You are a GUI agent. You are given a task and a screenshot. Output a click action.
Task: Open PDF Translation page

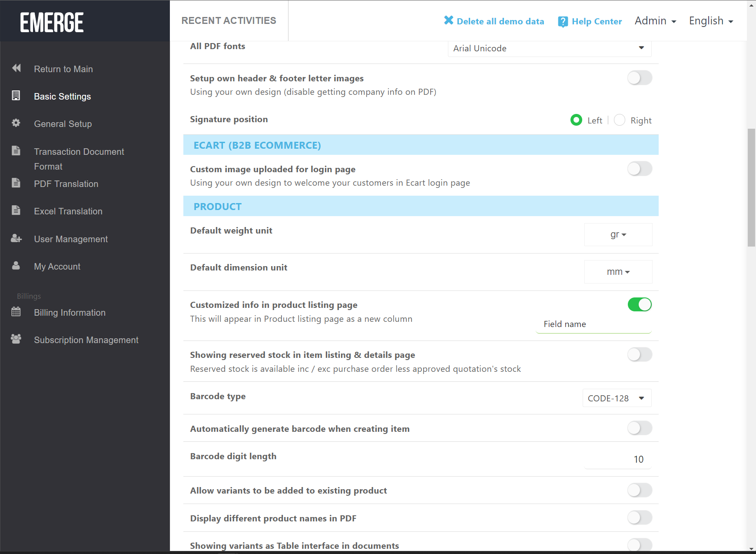66,184
